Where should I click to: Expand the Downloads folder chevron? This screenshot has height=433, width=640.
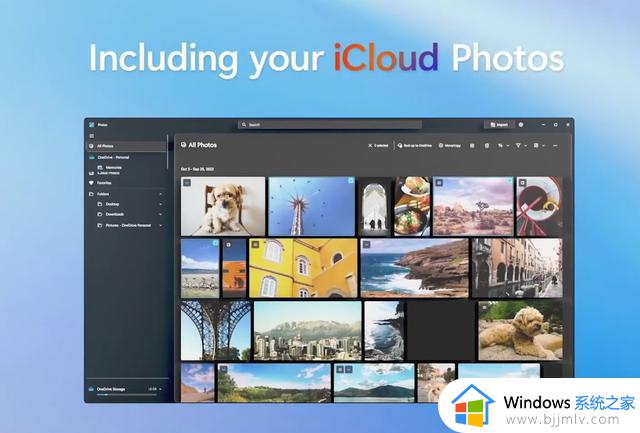point(160,214)
